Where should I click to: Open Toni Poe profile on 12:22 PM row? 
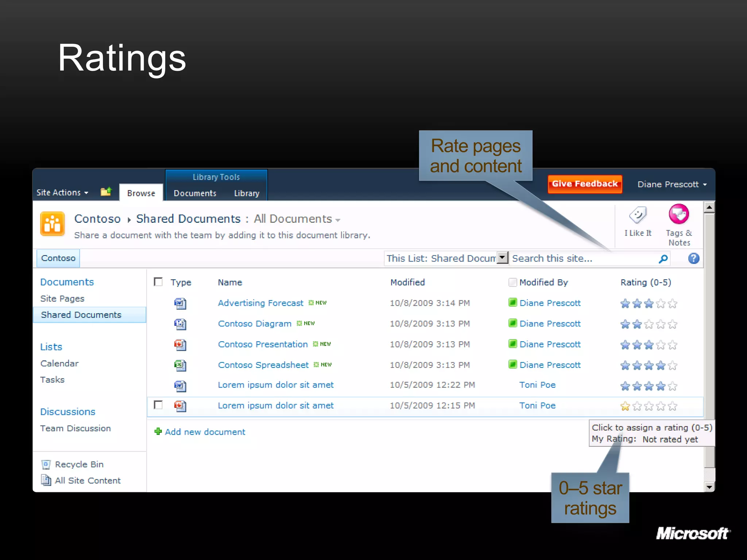pos(537,385)
